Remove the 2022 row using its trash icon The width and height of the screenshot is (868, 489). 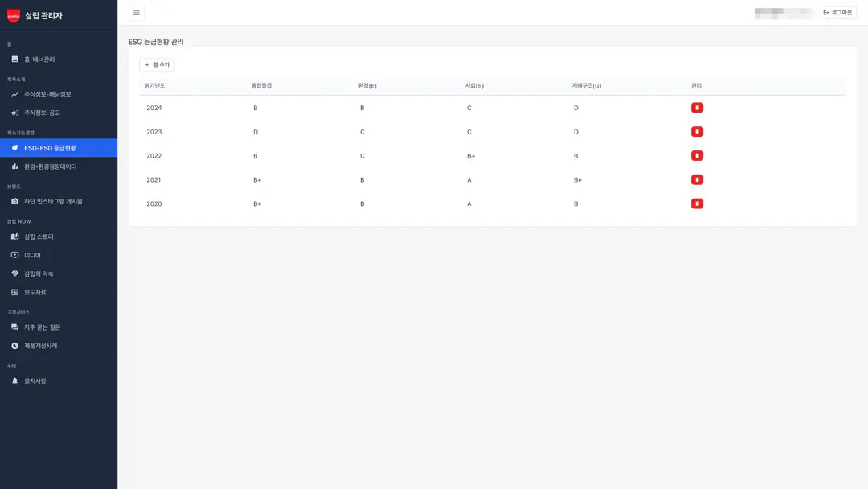[x=697, y=155]
